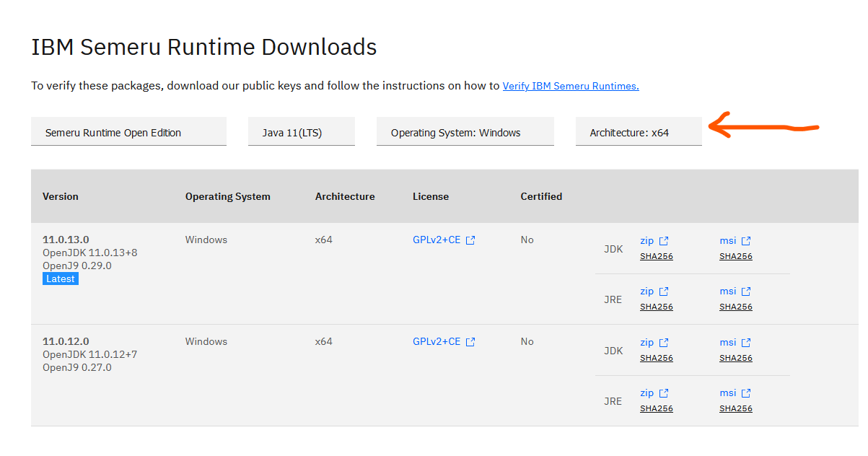Click the License column header
868x456 pixels.
click(x=431, y=196)
